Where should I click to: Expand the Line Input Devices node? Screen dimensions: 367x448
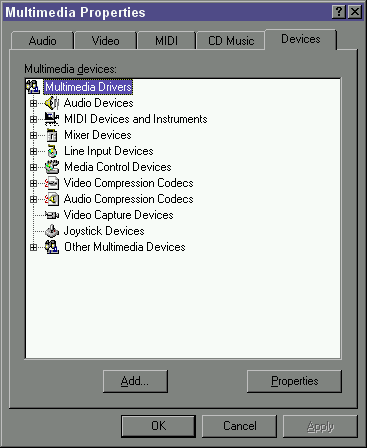(x=33, y=151)
